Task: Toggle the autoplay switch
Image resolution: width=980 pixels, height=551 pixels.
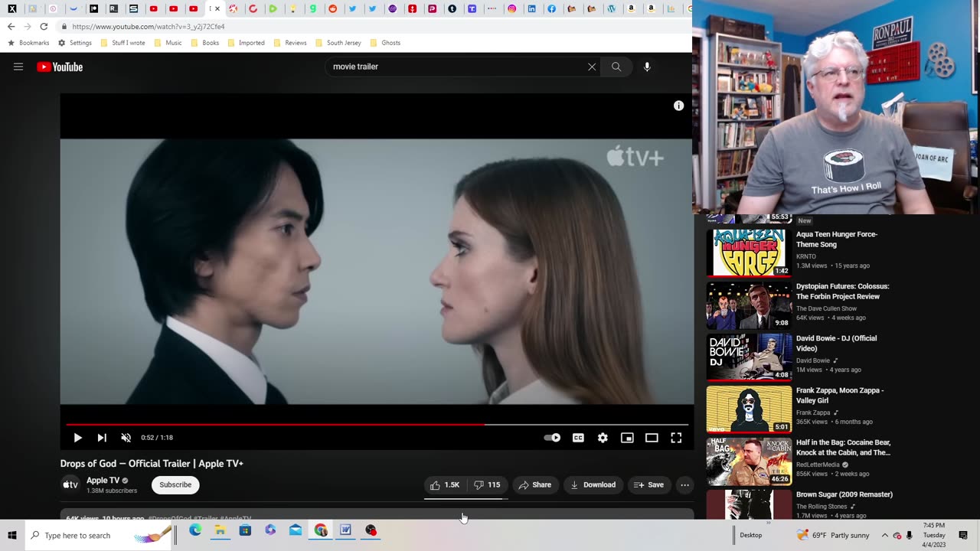Action: [552, 438]
